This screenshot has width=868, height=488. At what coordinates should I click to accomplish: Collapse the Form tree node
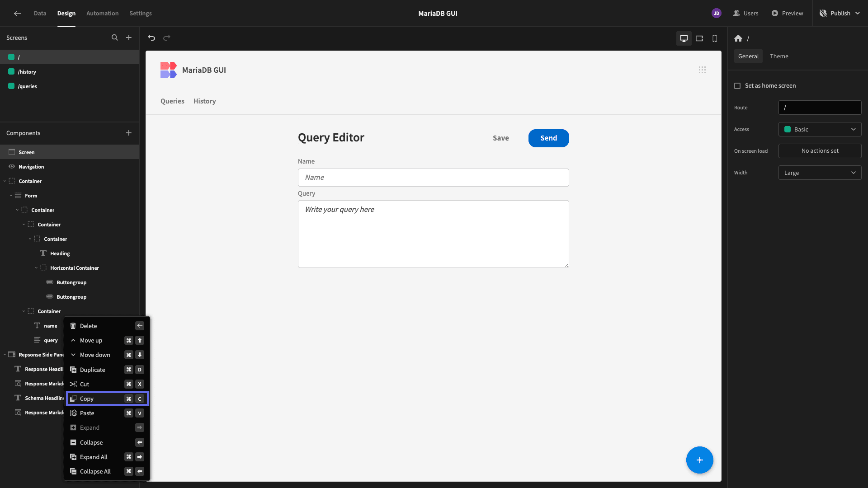(11, 196)
